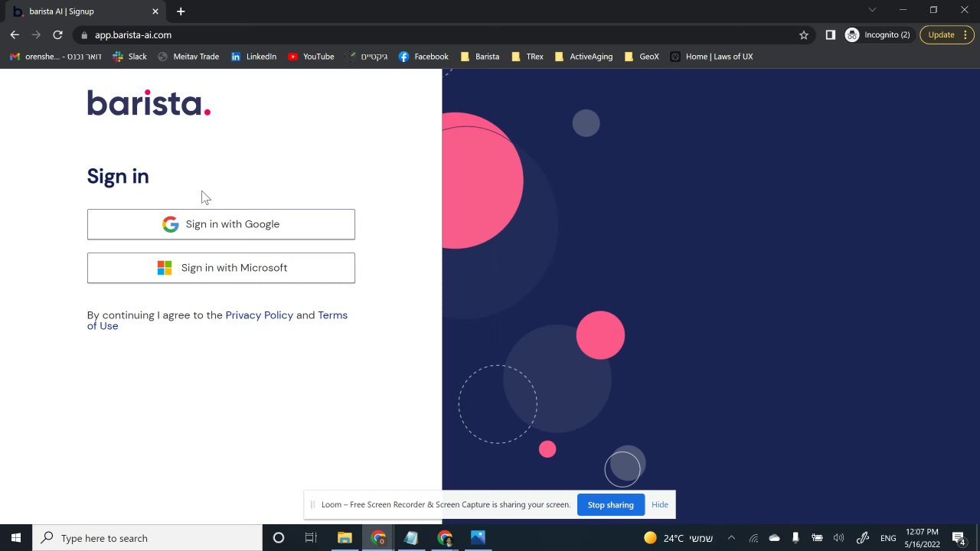The height and width of the screenshot is (551, 980).
Task: Open the Windows Start menu
Action: click(16, 538)
